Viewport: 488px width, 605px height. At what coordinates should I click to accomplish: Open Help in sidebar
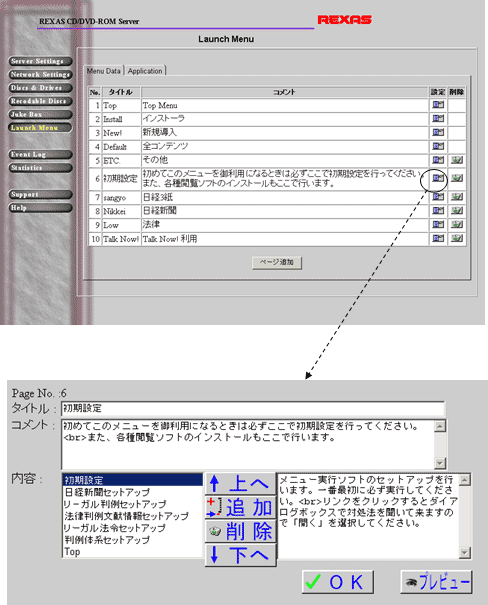pos(40,208)
